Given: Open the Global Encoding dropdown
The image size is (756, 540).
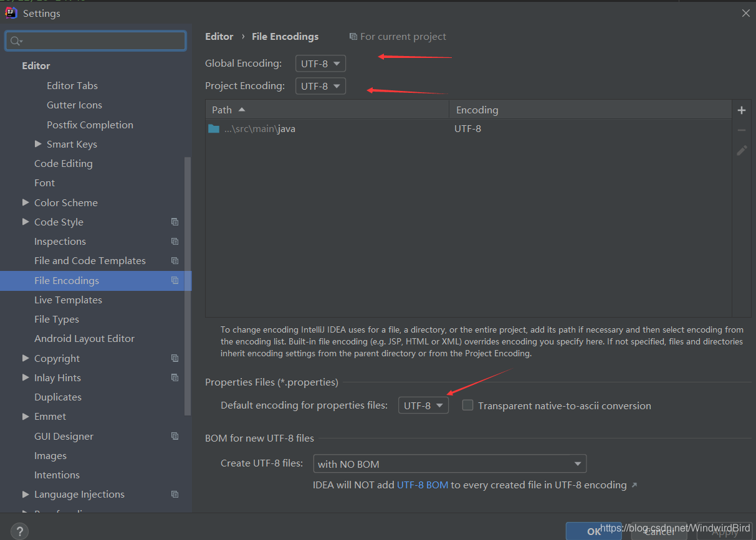Looking at the screenshot, I should tap(320, 64).
